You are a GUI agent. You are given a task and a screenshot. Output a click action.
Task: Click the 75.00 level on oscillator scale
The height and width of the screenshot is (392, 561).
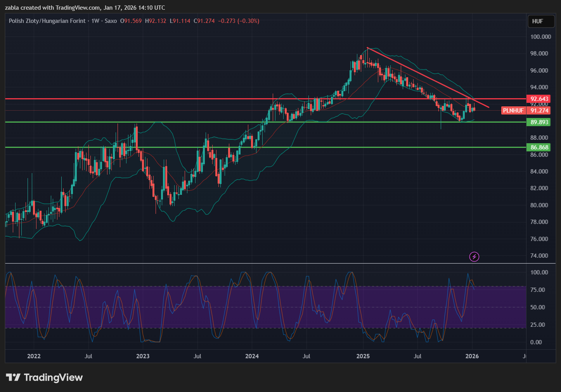point(538,290)
